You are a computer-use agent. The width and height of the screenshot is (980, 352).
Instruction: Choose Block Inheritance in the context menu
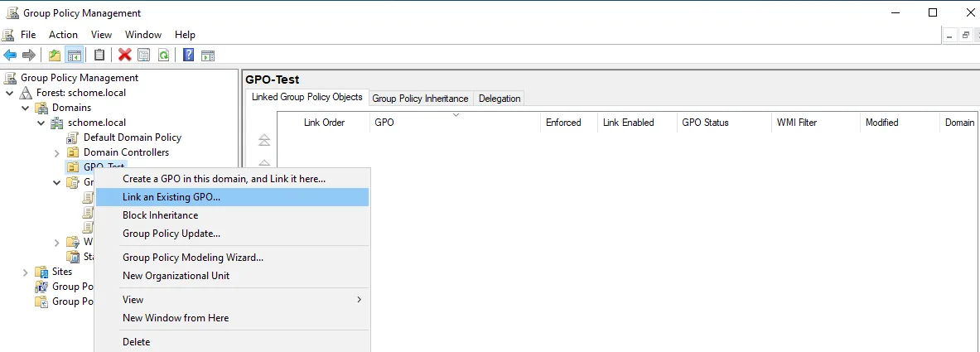[232, 215]
